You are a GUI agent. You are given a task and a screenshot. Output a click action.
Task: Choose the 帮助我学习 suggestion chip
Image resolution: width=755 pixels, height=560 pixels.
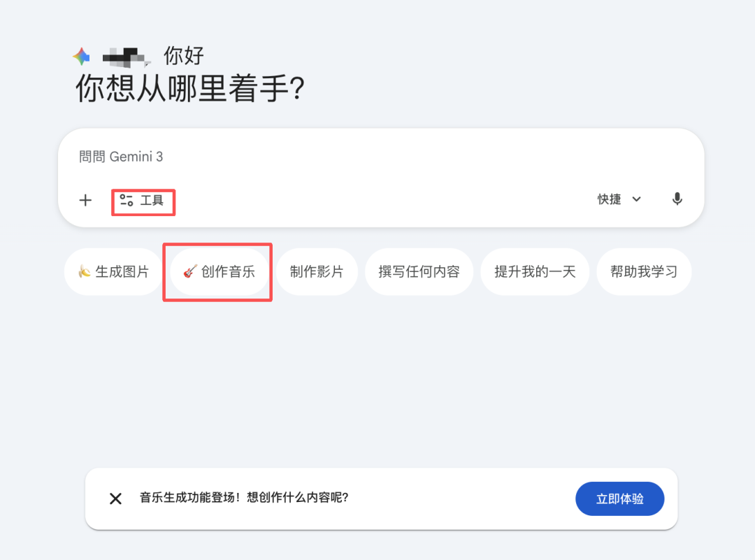[644, 272]
